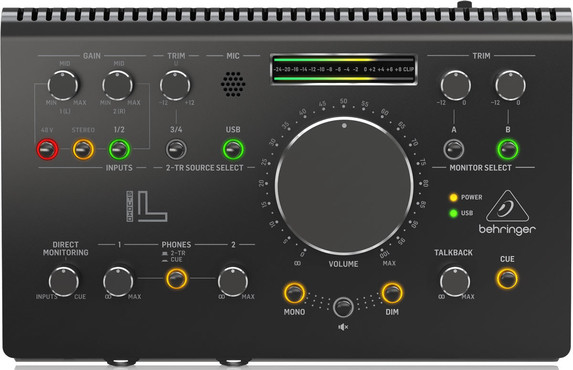The image size is (573, 370).
Task: Click the yellow POWER LED indicator
Action: coord(454,197)
